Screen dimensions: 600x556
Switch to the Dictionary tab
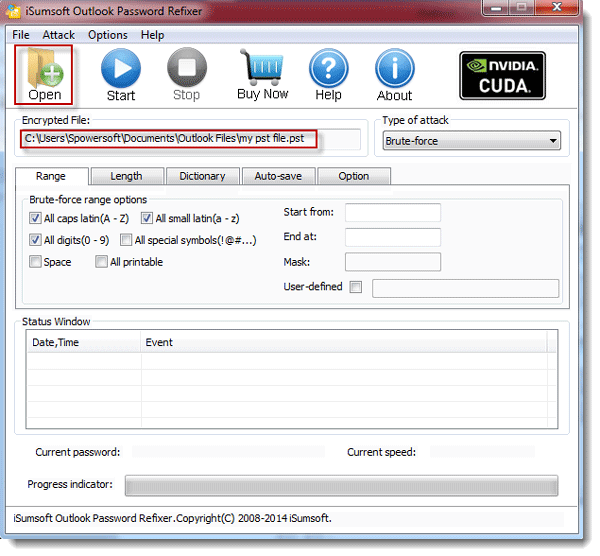[202, 176]
